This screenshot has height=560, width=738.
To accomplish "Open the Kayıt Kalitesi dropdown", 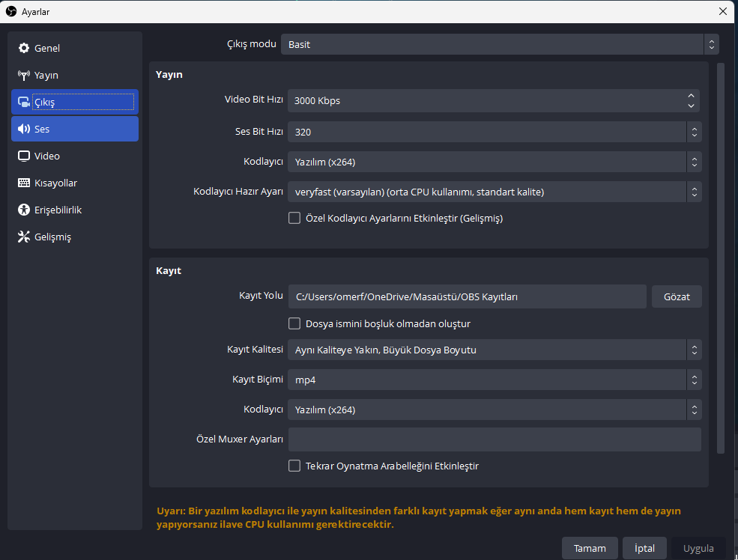I will coord(494,350).
